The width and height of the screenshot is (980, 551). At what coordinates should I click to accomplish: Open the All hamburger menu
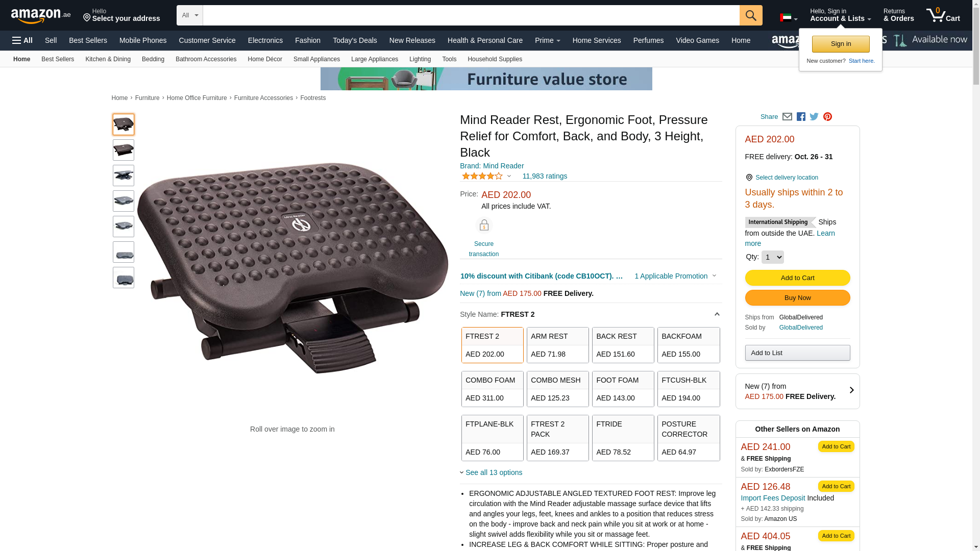[x=22, y=40]
